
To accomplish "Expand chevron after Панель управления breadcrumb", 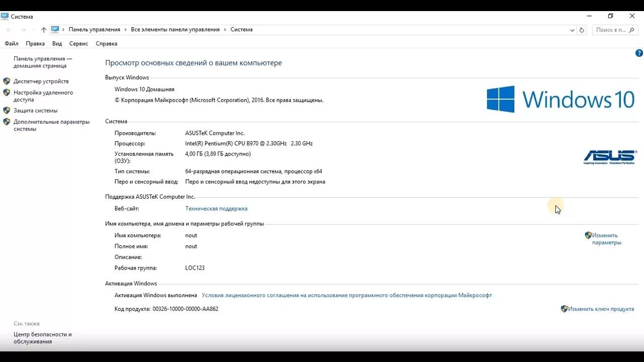I will (x=126, y=30).
